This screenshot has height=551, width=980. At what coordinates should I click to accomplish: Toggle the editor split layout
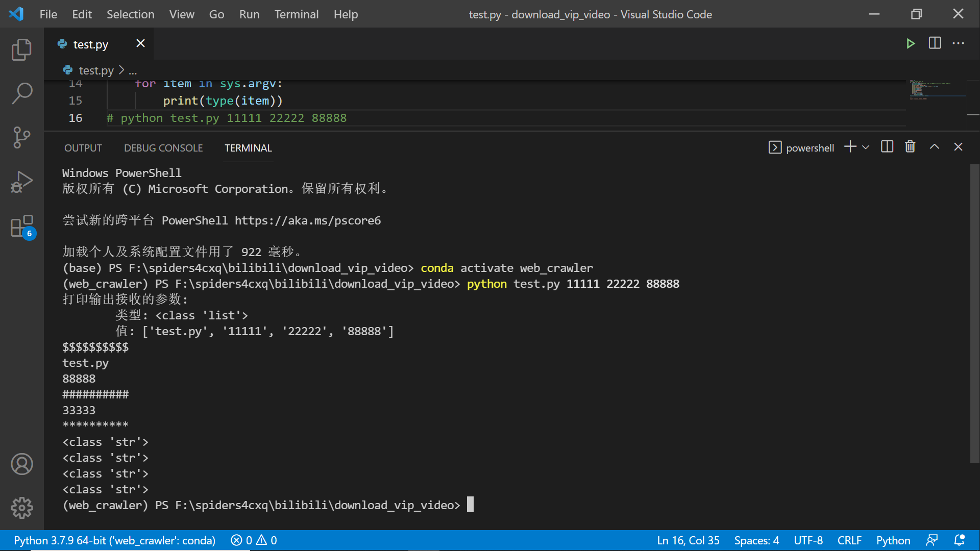click(x=935, y=43)
